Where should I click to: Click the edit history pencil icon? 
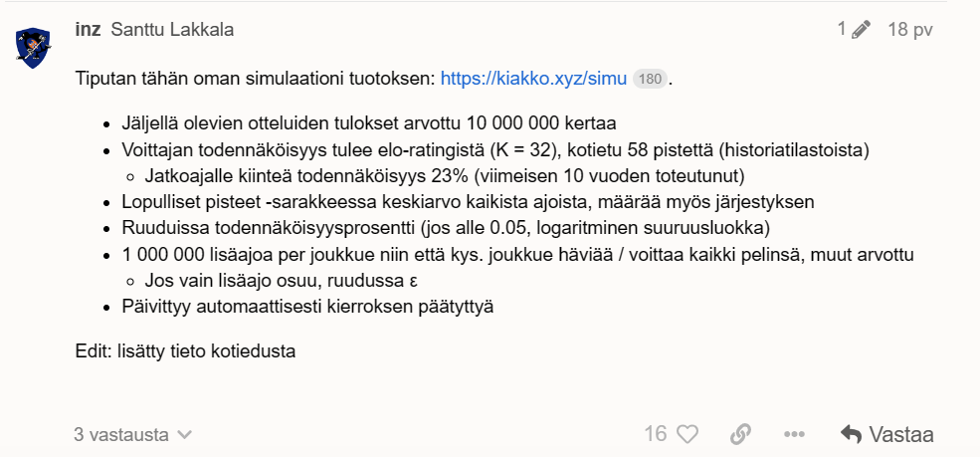point(861,30)
